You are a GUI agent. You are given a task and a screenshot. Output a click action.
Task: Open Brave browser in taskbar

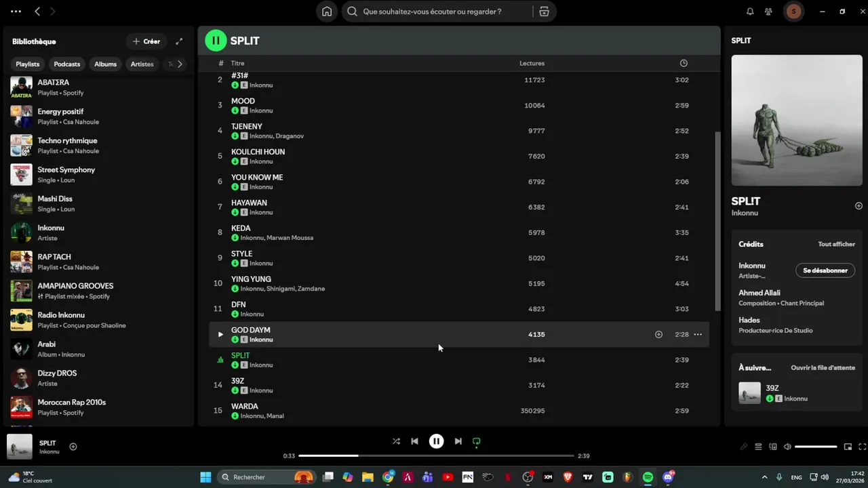coord(568,477)
